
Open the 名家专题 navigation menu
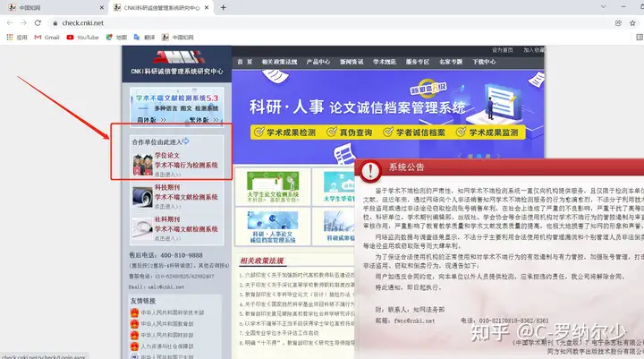click(x=451, y=62)
